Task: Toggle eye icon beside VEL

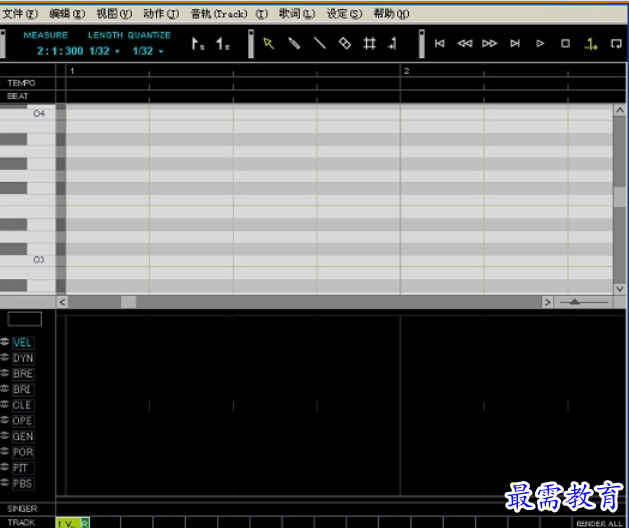Action: (x=5, y=341)
